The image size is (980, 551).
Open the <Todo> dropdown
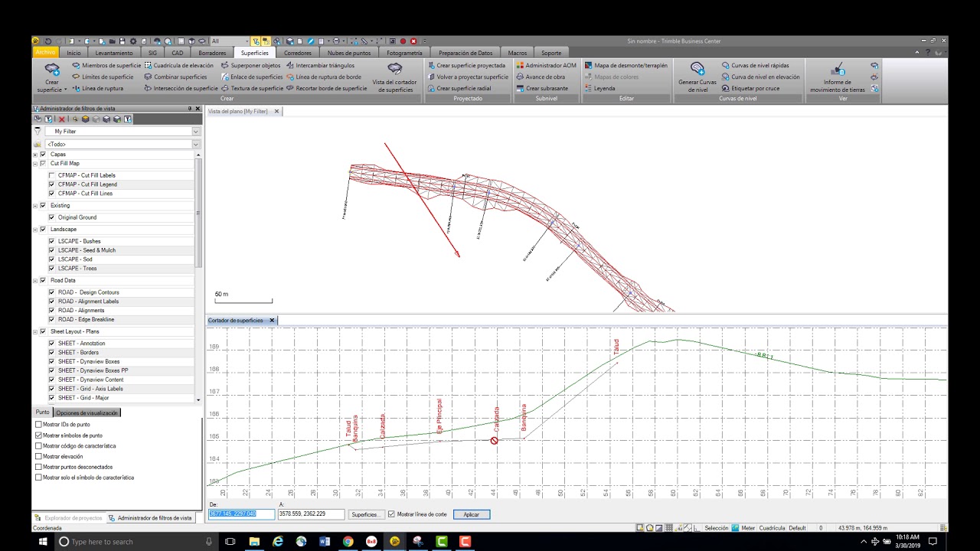(x=195, y=145)
